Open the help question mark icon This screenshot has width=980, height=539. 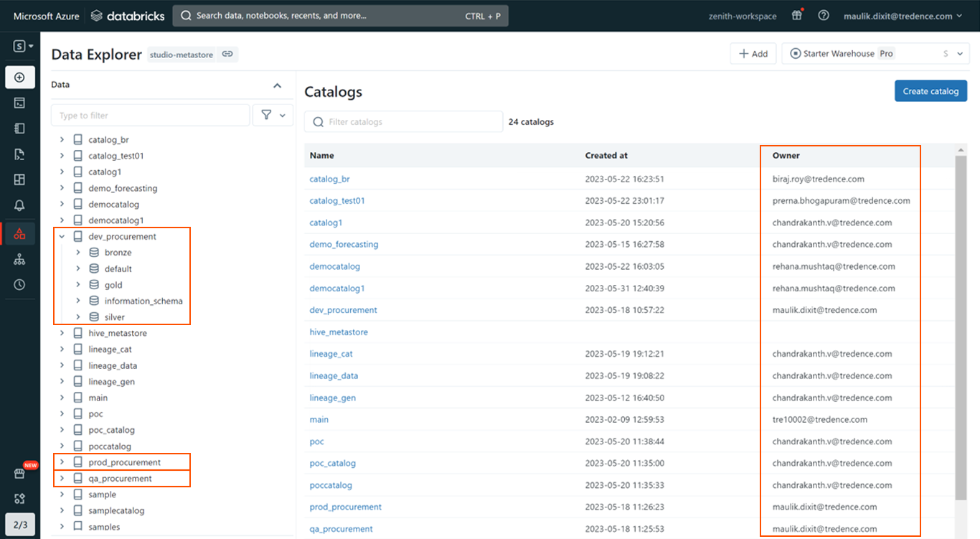[x=824, y=16]
